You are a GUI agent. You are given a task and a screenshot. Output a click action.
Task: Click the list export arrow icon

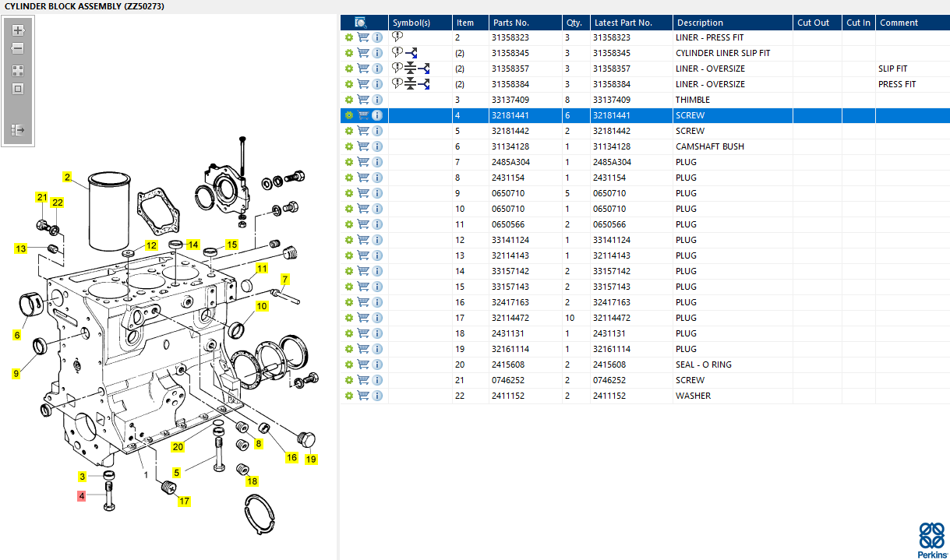tap(18, 130)
